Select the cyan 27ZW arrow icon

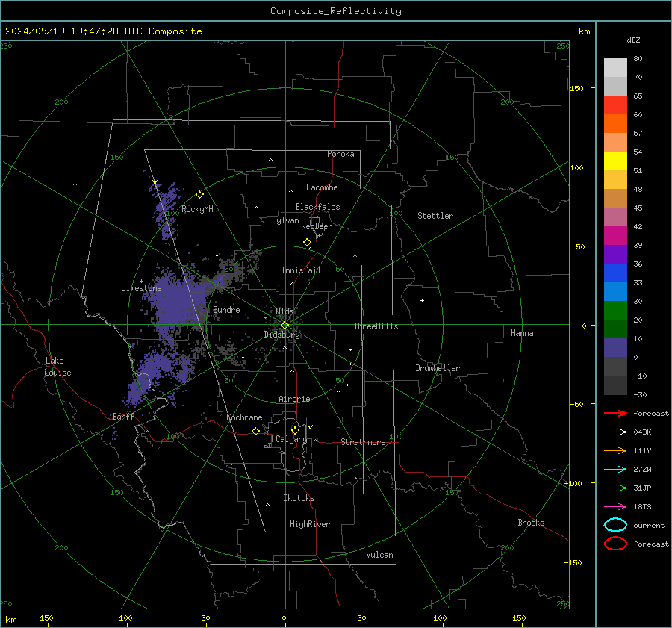point(615,470)
